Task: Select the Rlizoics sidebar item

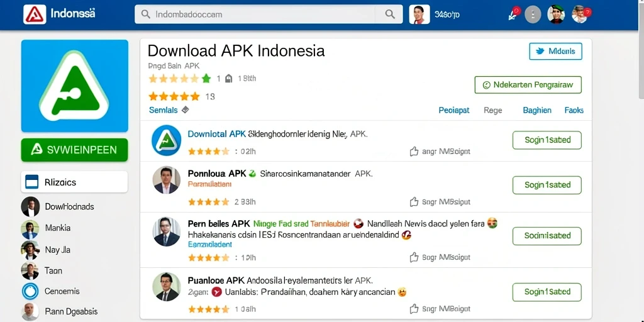Action: pos(74,182)
